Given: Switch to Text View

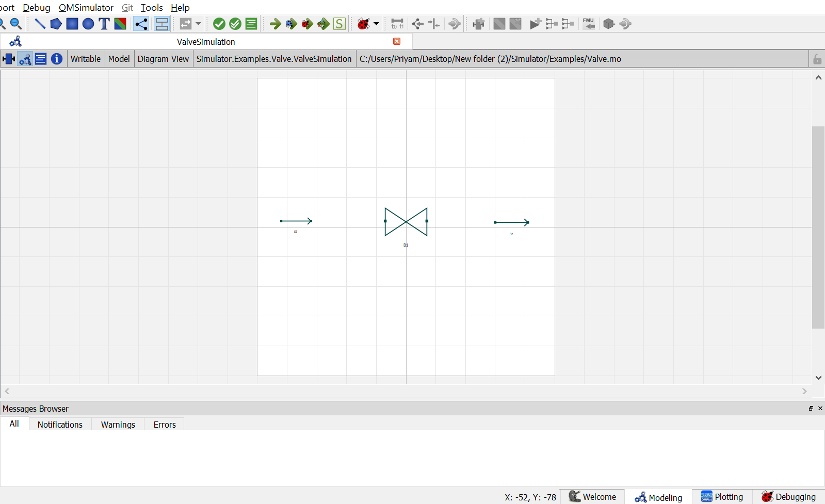Looking at the screenshot, I should pyautogui.click(x=41, y=59).
